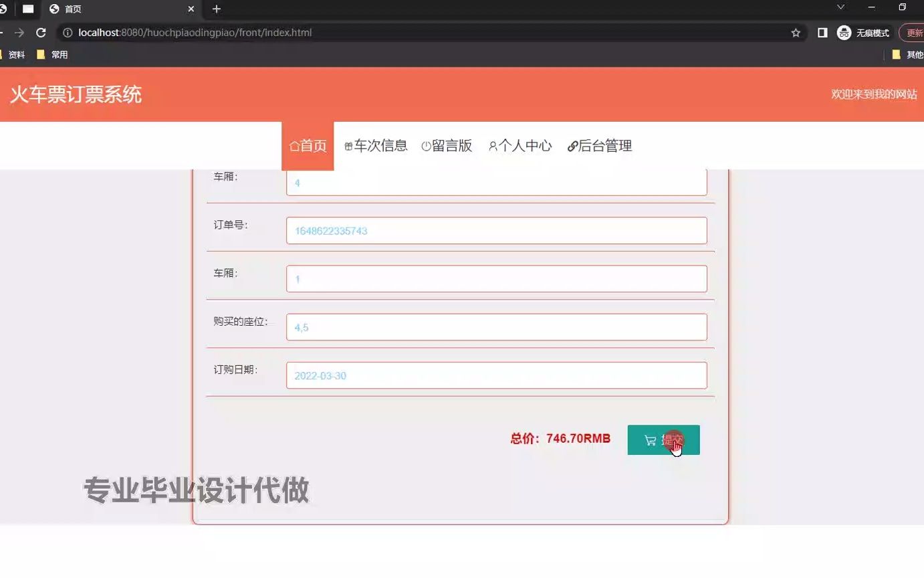
Task: Click the 火车票订票系统 site title
Action: pos(76,94)
